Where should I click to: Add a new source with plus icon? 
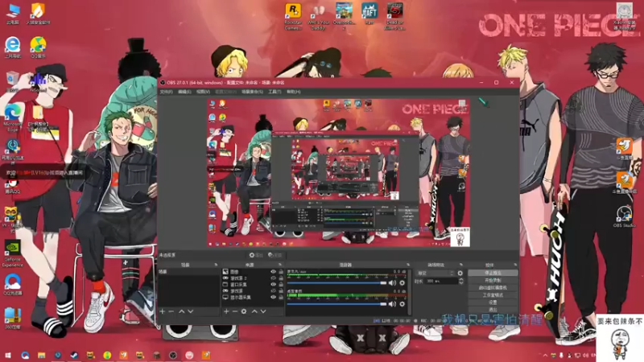click(226, 311)
